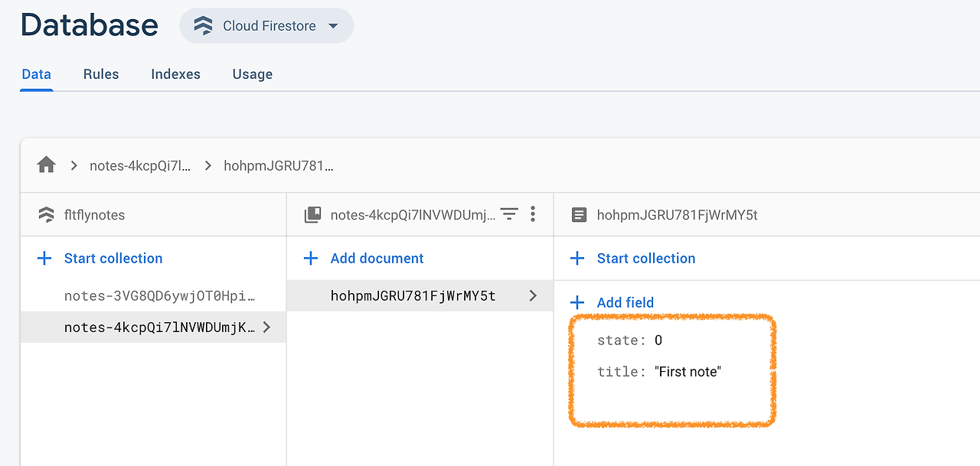Image resolution: width=980 pixels, height=466 pixels.
Task: Click the fltflynotes database icon
Action: click(x=47, y=215)
